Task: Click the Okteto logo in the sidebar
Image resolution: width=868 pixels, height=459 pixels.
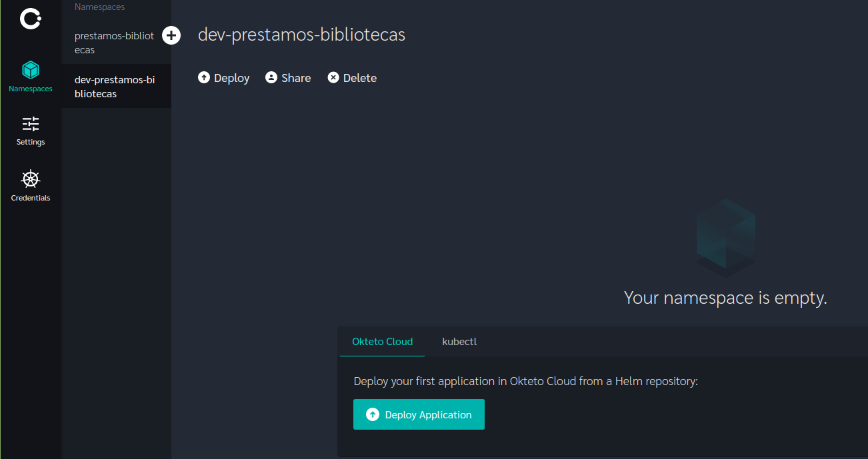Action: point(31,19)
